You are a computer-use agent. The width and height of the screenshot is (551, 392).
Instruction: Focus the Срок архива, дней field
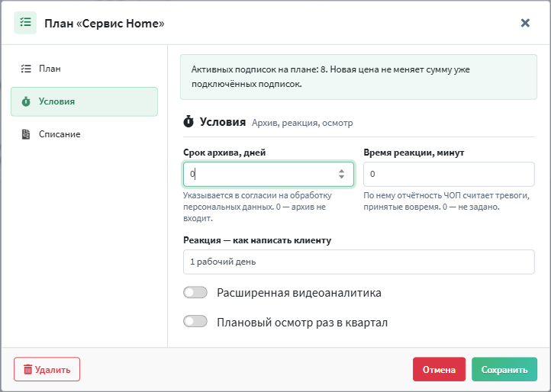point(269,174)
